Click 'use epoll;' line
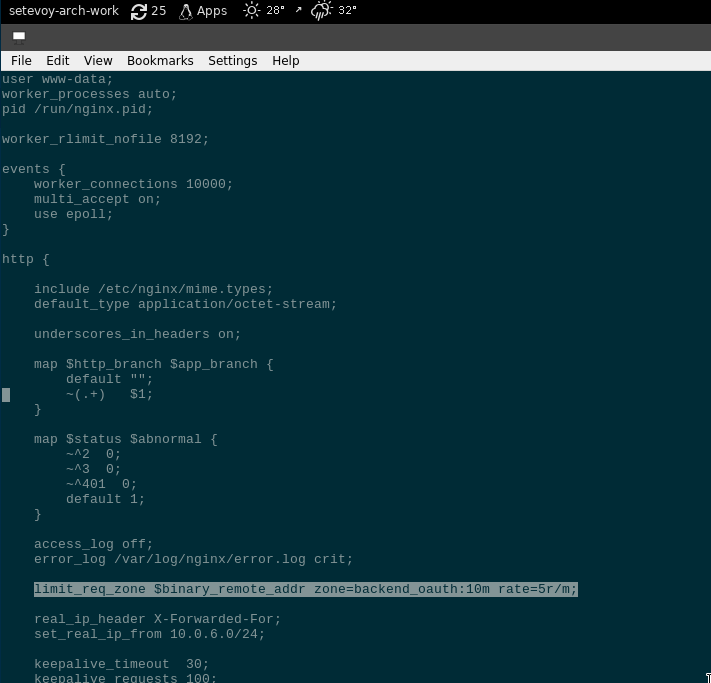 pyautogui.click(x=73, y=214)
